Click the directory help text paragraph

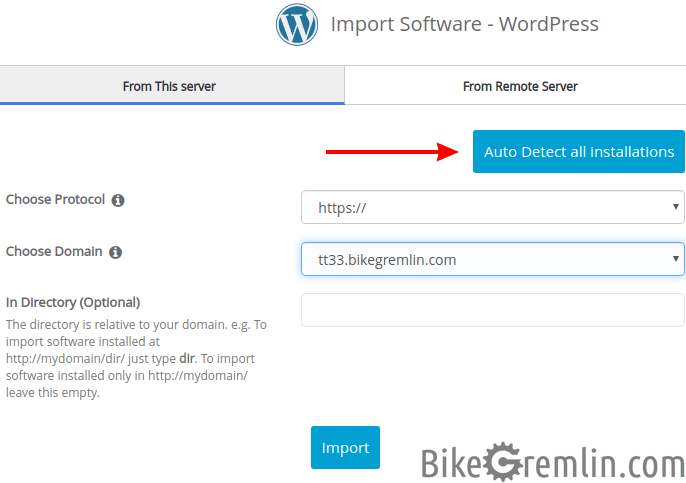136,358
